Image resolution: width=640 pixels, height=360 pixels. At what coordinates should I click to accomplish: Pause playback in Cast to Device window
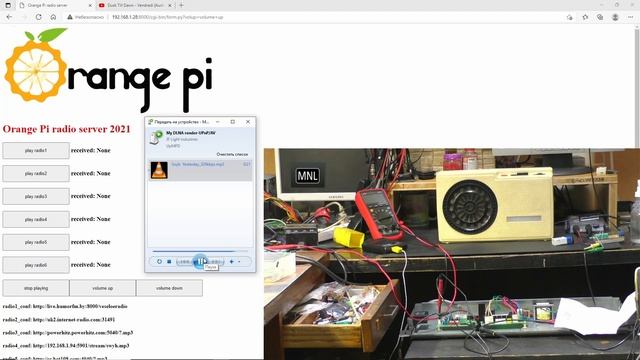coord(200,261)
